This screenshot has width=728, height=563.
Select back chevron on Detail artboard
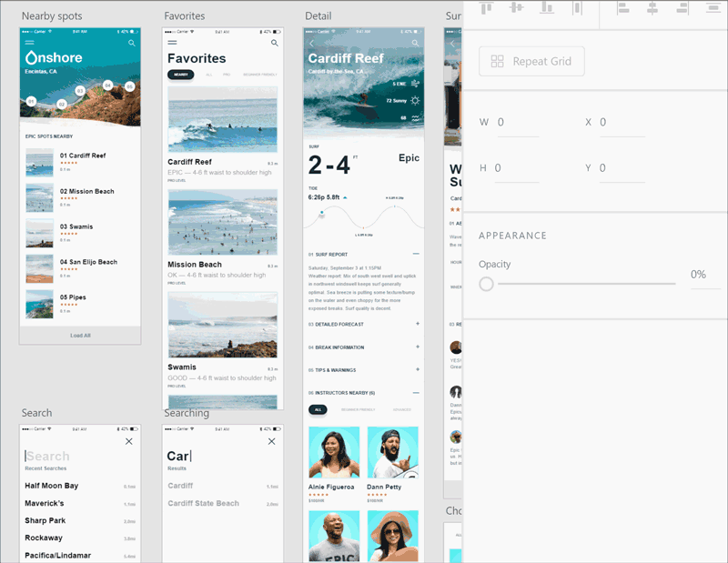click(x=311, y=43)
